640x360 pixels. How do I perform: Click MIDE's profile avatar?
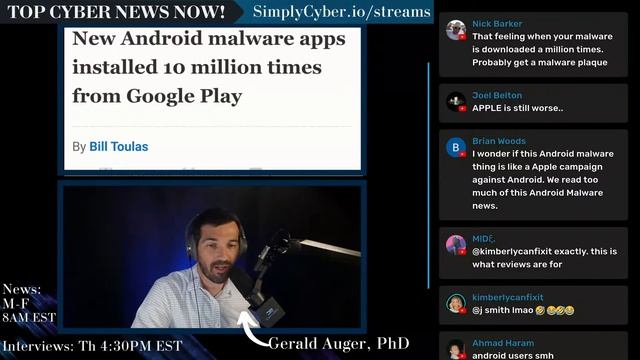point(456,245)
